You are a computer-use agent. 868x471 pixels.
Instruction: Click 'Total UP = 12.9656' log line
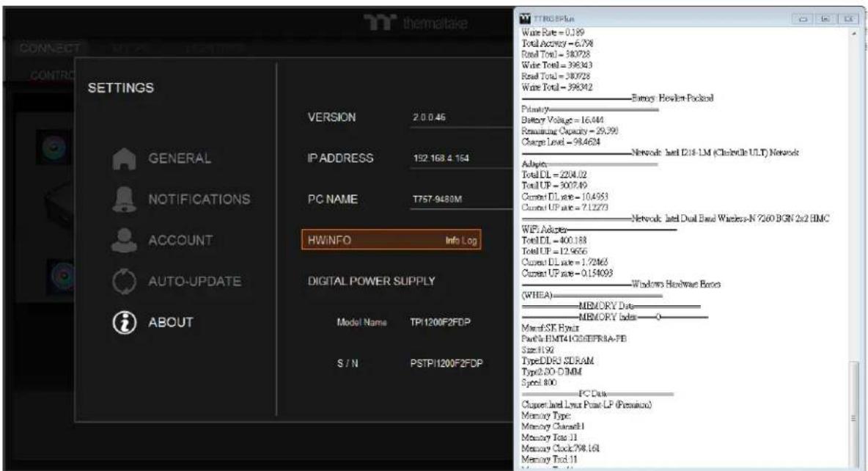pyautogui.click(x=554, y=252)
